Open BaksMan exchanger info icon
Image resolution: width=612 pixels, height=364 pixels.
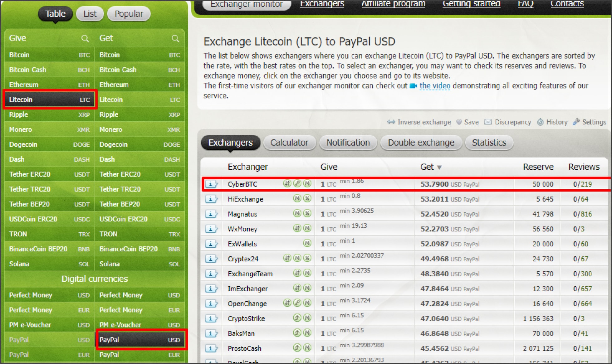coord(211,333)
